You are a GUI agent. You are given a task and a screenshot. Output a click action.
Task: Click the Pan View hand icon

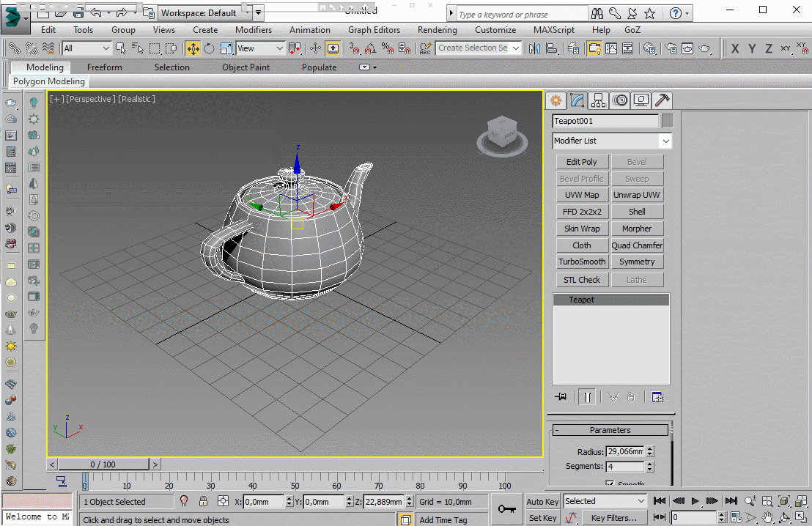[x=767, y=517]
